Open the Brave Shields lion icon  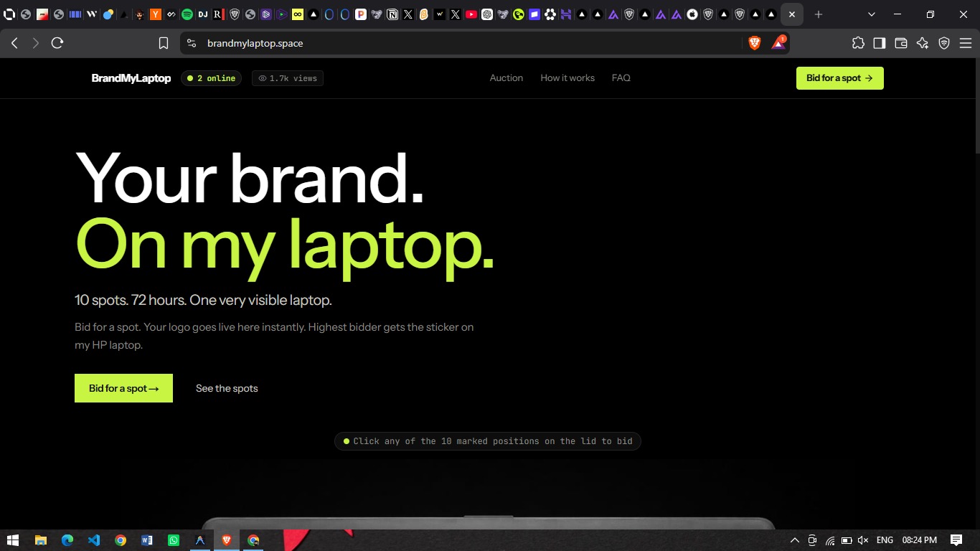coord(755,43)
